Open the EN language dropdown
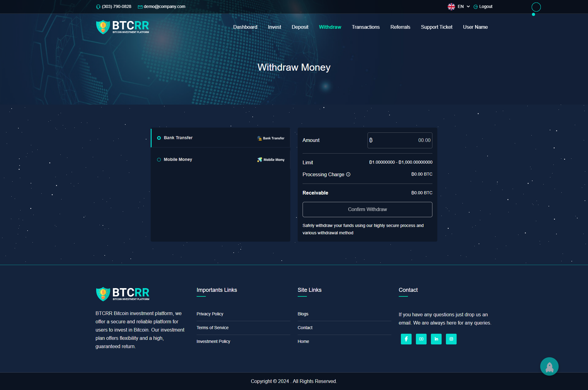This screenshot has height=390, width=588. point(468,6)
